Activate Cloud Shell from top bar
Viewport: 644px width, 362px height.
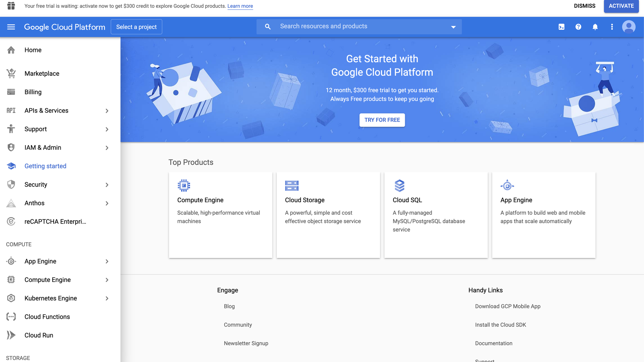pyautogui.click(x=561, y=27)
